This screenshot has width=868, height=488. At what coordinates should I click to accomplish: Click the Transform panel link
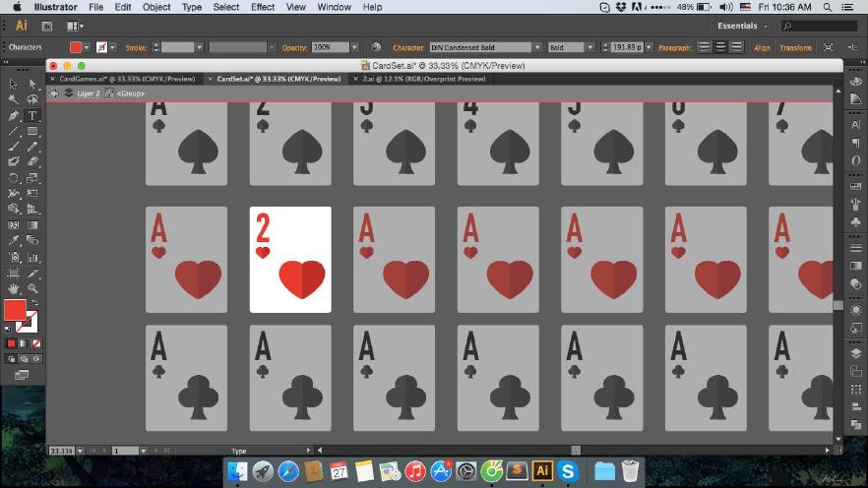pos(795,47)
